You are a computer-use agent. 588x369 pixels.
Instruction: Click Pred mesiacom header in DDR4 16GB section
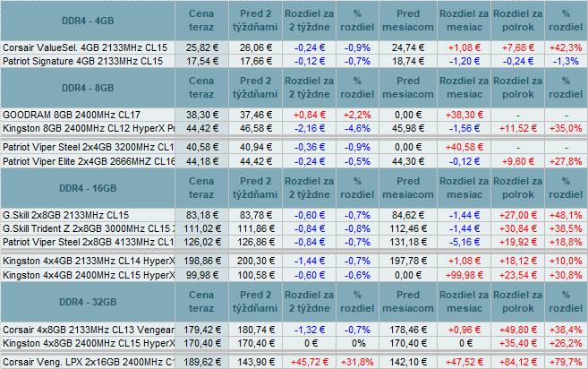coord(408,188)
